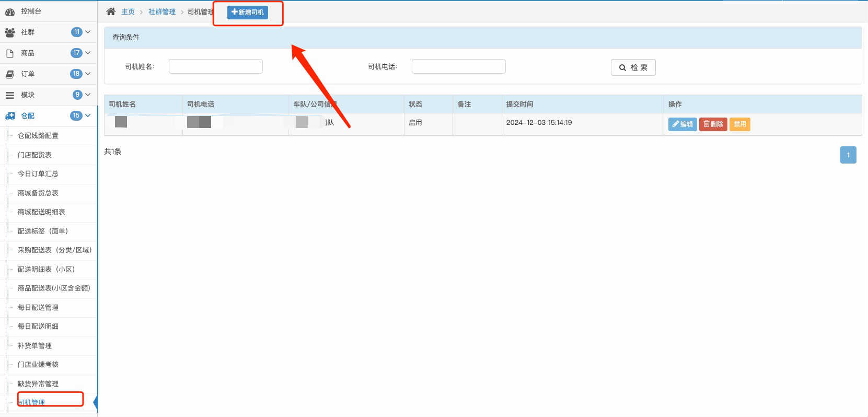Open 司机管理 in sidebar
This screenshot has height=417, width=868.
pos(31,402)
